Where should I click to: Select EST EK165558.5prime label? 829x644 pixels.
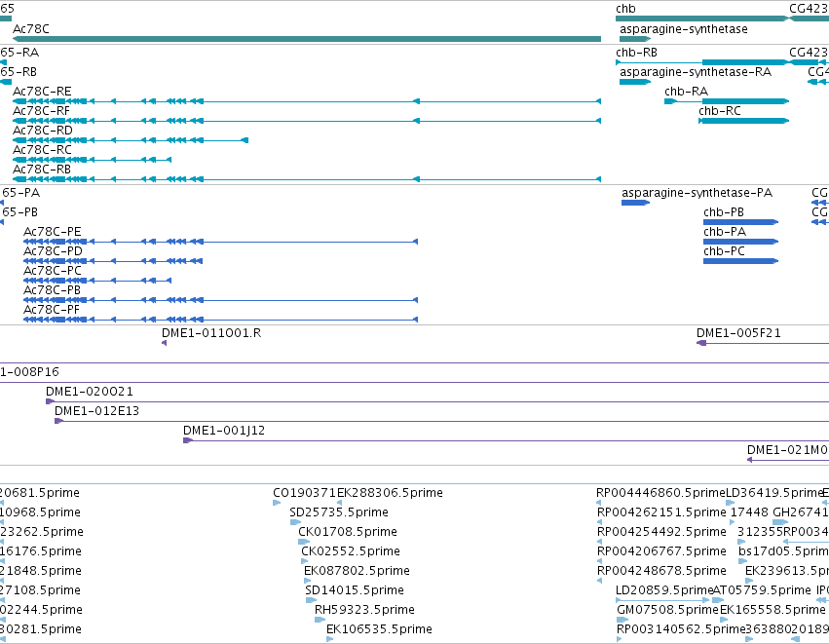772,610
